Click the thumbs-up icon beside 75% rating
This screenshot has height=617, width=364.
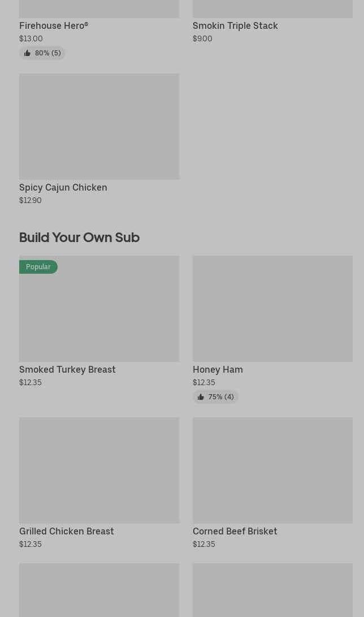pos(201,397)
